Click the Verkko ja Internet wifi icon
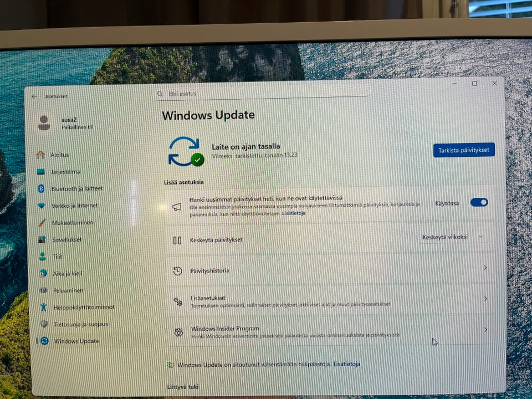The width and height of the screenshot is (532, 399). tap(42, 206)
